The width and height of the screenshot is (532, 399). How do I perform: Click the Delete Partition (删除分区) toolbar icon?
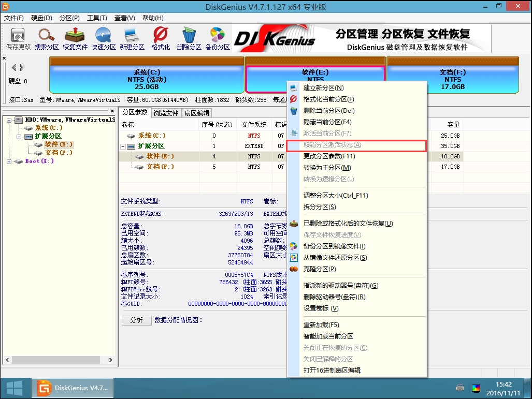[x=189, y=39]
